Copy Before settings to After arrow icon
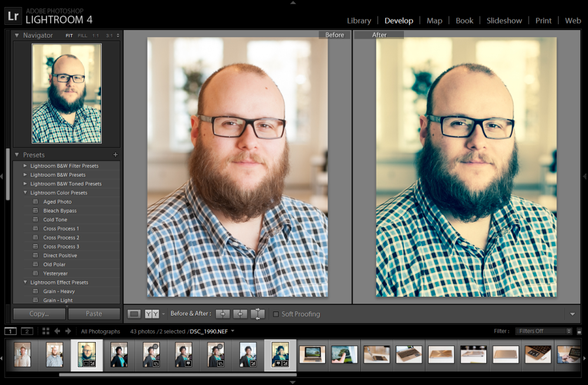The height and width of the screenshot is (385, 588). (223, 314)
